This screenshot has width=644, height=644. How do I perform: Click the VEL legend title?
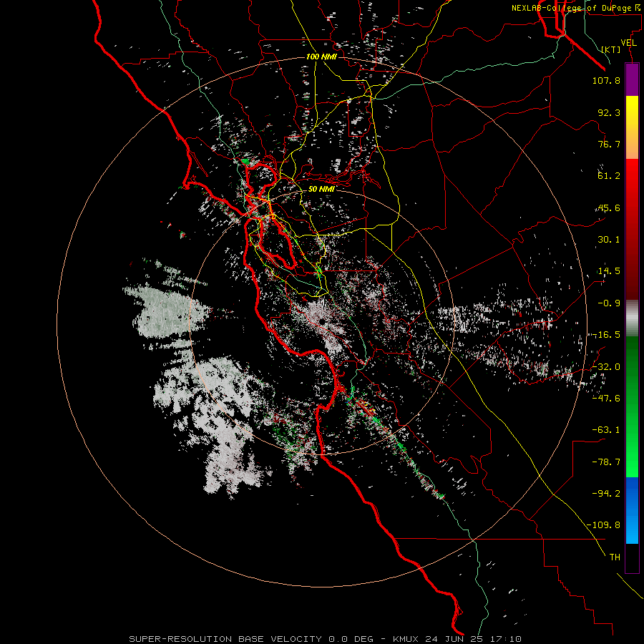628,43
